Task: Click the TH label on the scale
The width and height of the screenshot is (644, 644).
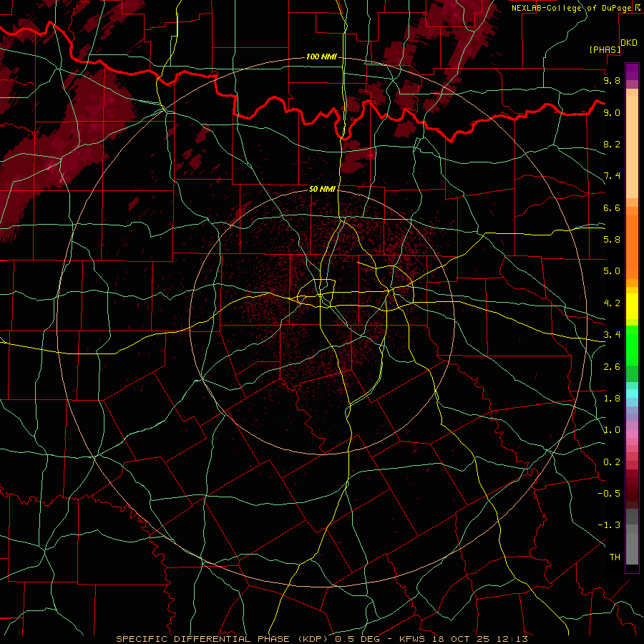Action: click(615, 557)
